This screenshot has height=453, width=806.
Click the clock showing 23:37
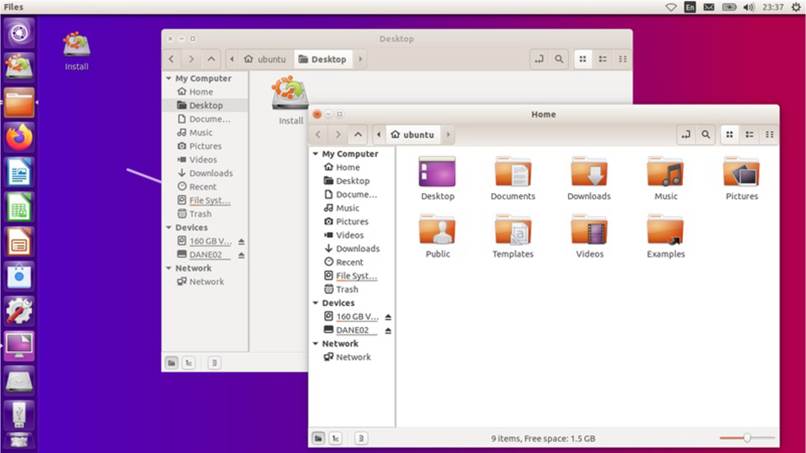coord(773,7)
